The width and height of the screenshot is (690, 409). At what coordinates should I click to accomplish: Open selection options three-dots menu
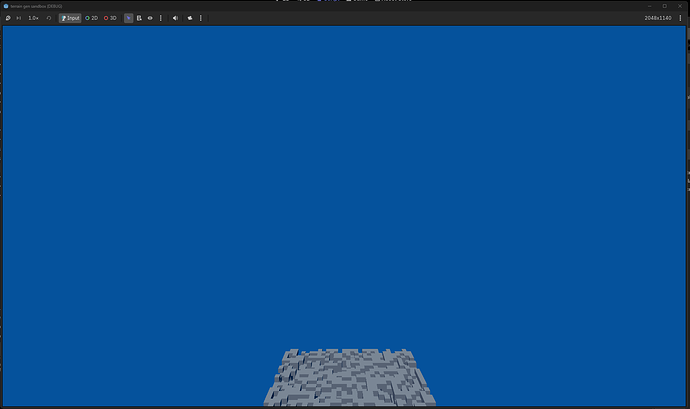[161, 18]
